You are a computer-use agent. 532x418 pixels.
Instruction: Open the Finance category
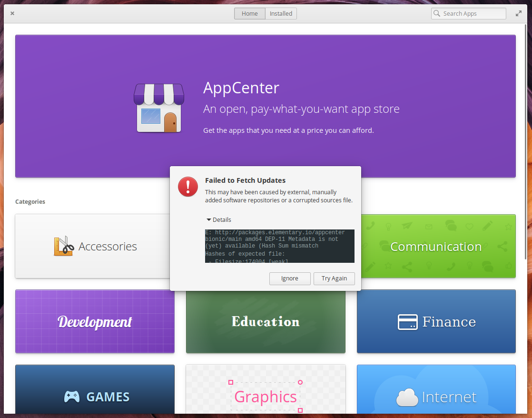(x=436, y=321)
